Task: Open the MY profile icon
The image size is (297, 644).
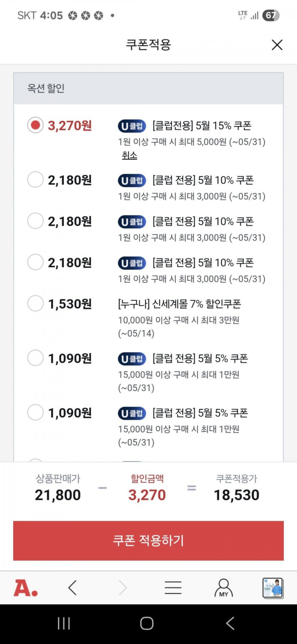Action: pyautogui.click(x=223, y=588)
